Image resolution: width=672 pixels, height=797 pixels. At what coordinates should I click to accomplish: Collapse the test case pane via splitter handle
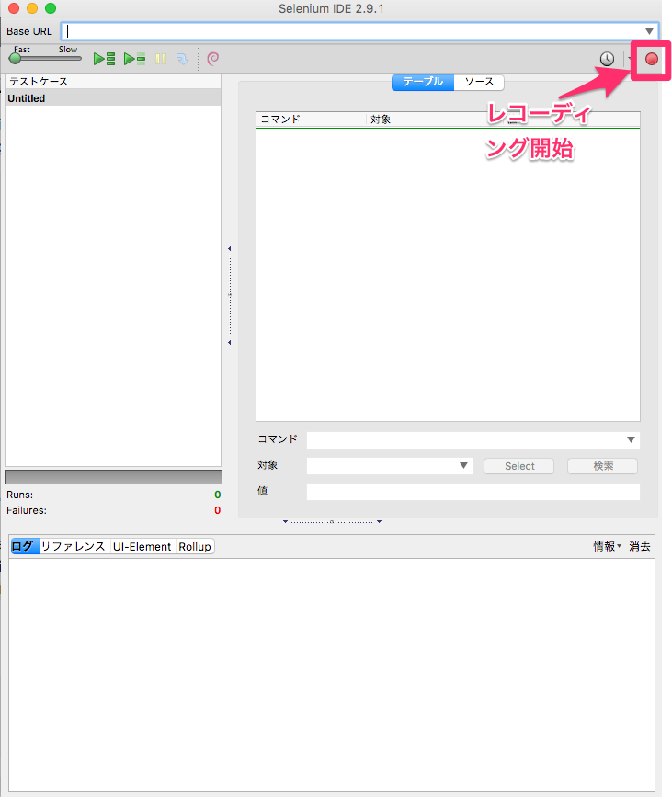[x=230, y=295]
